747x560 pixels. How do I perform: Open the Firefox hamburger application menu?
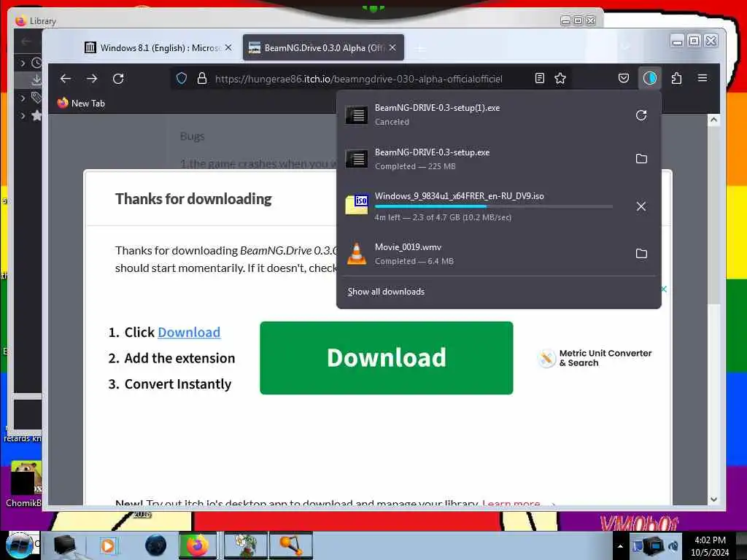pos(703,78)
